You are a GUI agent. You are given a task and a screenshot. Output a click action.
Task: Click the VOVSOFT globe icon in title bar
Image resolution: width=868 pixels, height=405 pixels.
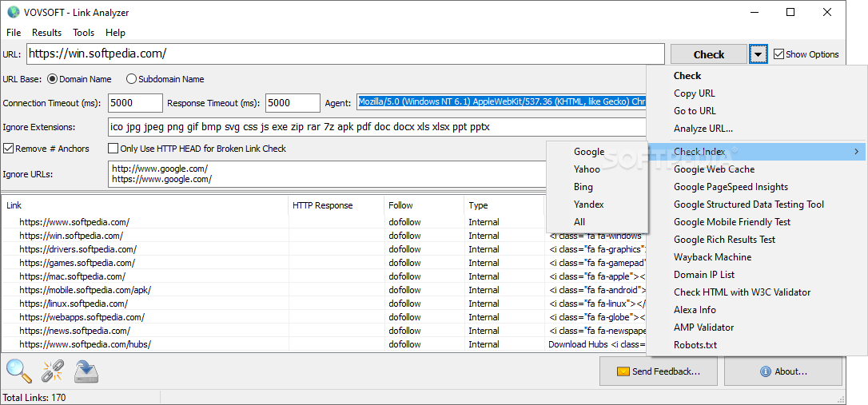pyautogui.click(x=14, y=12)
